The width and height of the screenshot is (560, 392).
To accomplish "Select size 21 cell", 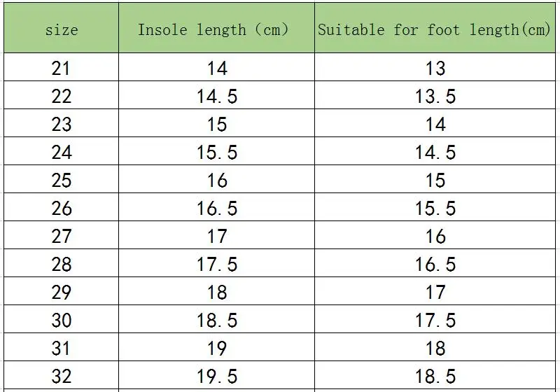I will [x=62, y=68].
